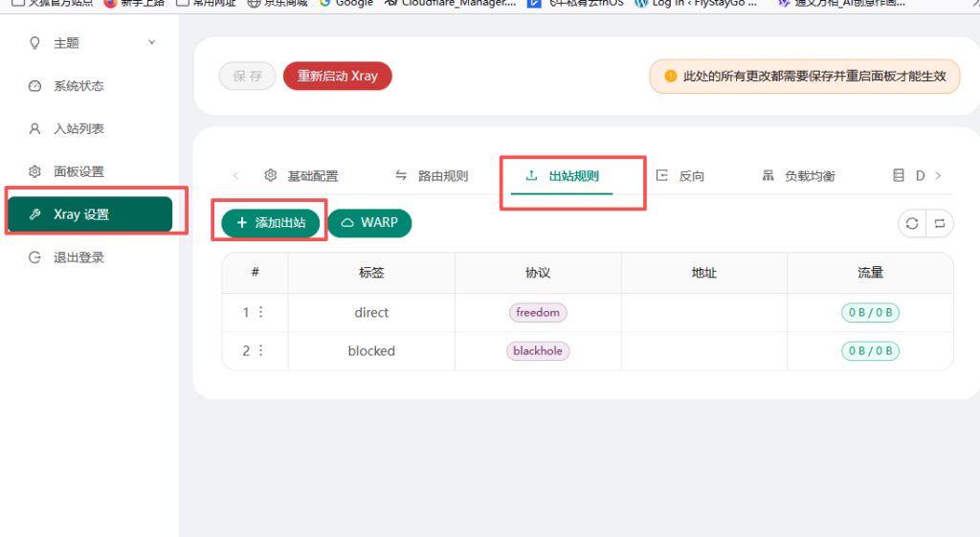The width and height of the screenshot is (980, 537).
Task: Click the reset traffic arrows icon
Action: 940,223
